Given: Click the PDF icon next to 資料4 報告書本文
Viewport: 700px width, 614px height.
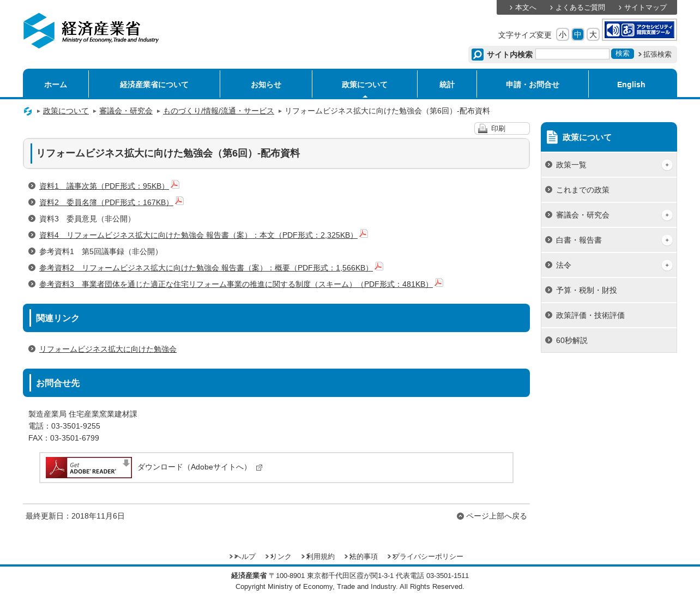Looking at the screenshot, I should [x=364, y=233].
